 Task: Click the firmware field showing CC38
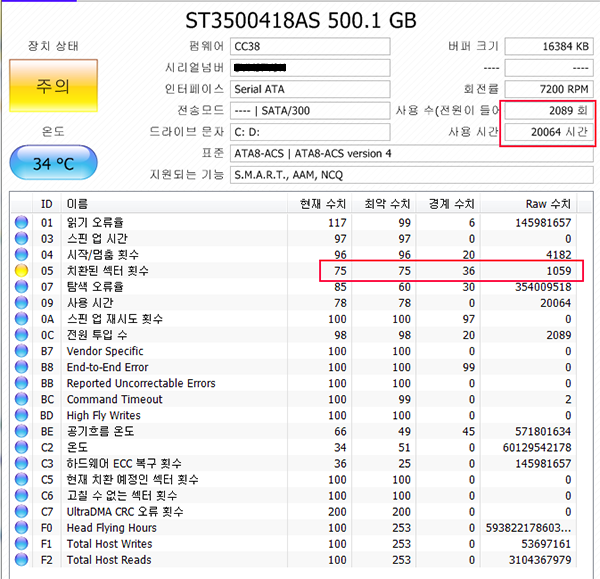(310, 46)
